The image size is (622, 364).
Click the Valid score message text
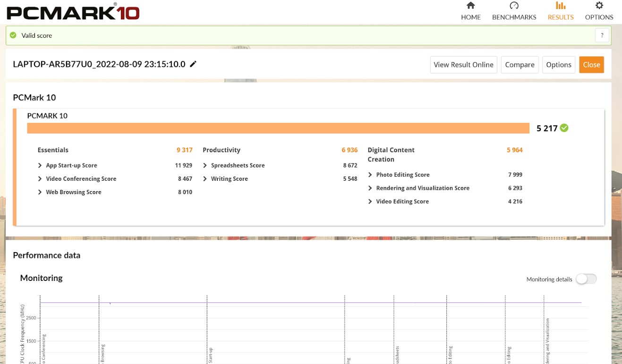(x=37, y=35)
